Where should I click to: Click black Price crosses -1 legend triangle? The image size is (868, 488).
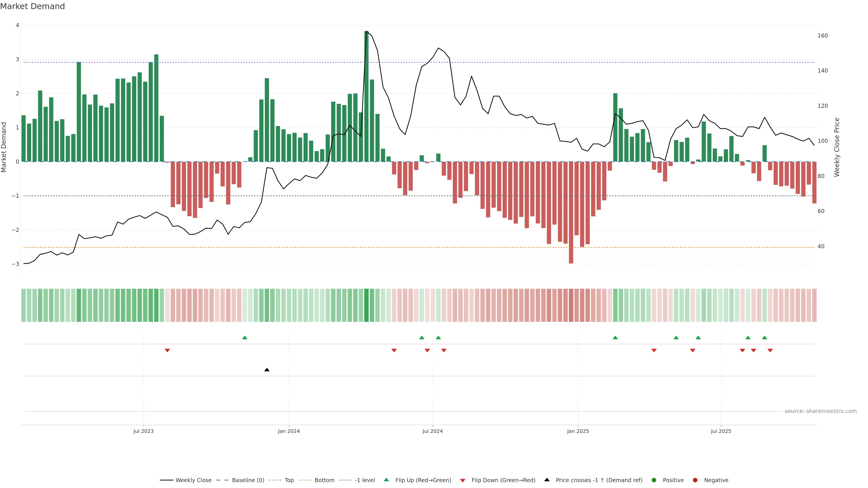pos(547,480)
